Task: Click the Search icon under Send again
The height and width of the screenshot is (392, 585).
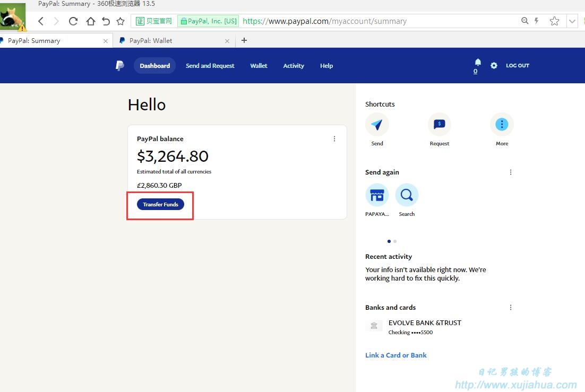Action: pos(407,195)
